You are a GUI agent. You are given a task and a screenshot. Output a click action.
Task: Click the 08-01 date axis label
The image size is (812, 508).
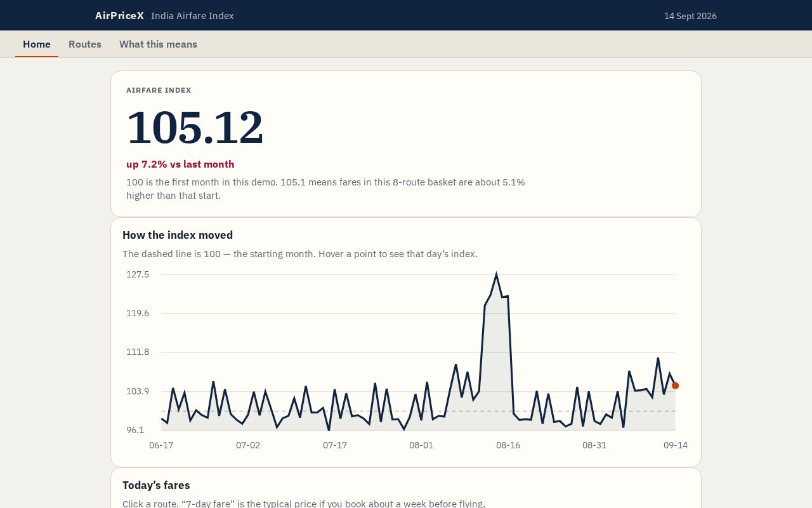421,445
